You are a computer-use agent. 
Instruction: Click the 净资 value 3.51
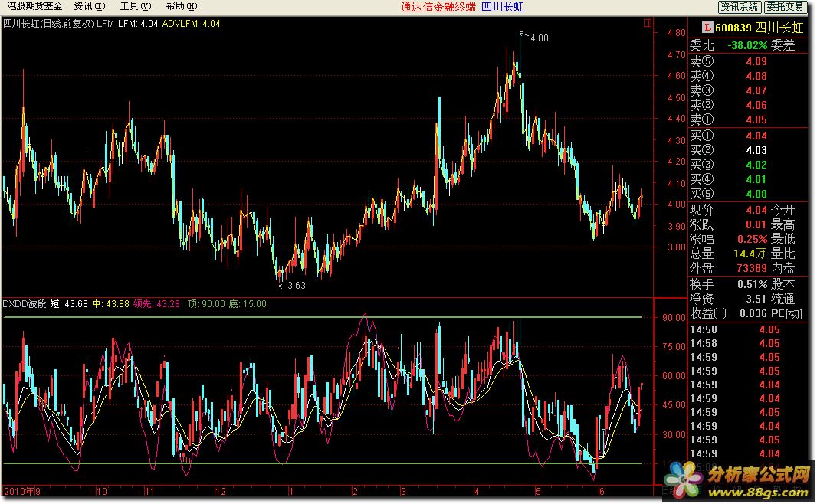pos(756,299)
